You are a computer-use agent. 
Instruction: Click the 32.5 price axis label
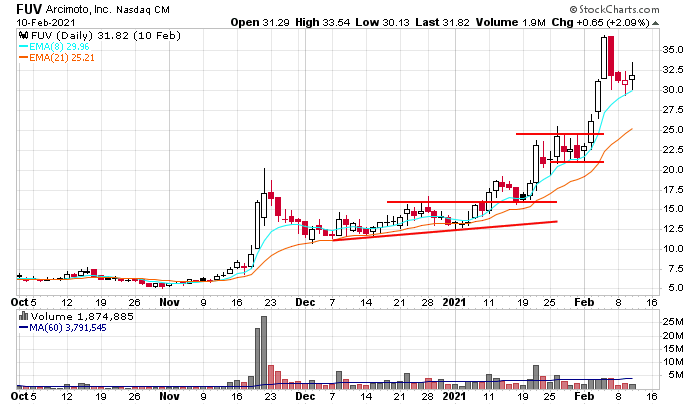pyautogui.click(x=673, y=70)
